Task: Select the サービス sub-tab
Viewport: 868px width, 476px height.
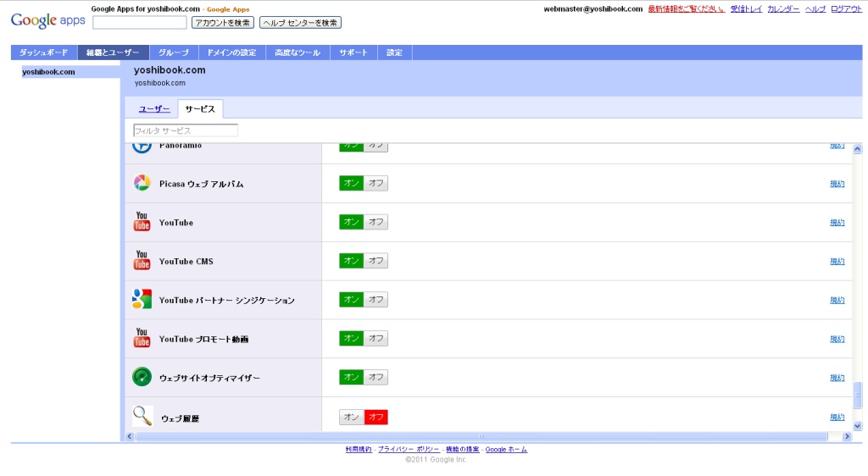Action: coord(200,109)
